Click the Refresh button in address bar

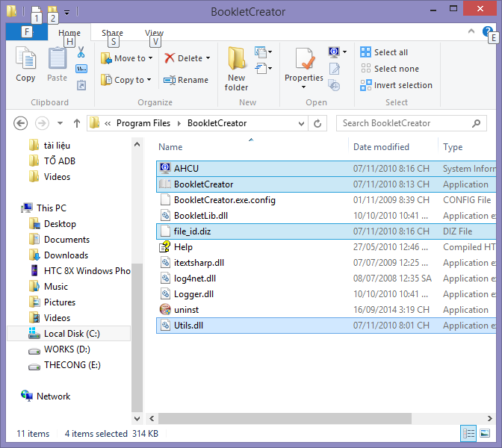pyautogui.click(x=317, y=123)
